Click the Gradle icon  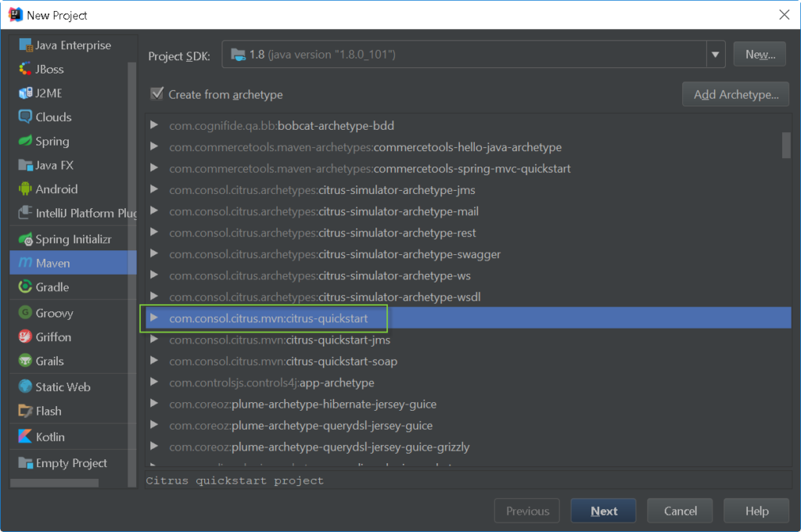coord(25,286)
